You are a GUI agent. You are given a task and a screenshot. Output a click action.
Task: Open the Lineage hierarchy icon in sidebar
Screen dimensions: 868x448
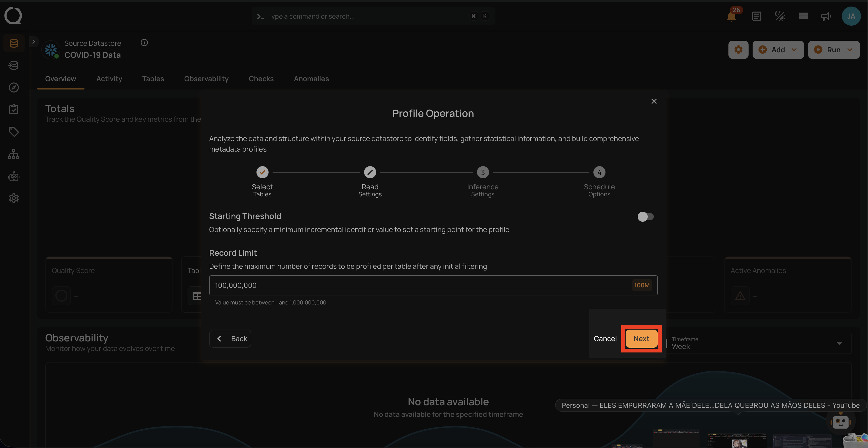[x=14, y=154]
